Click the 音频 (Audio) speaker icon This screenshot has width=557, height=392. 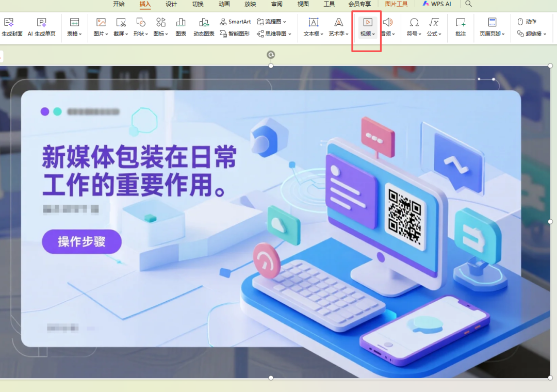coord(387,22)
